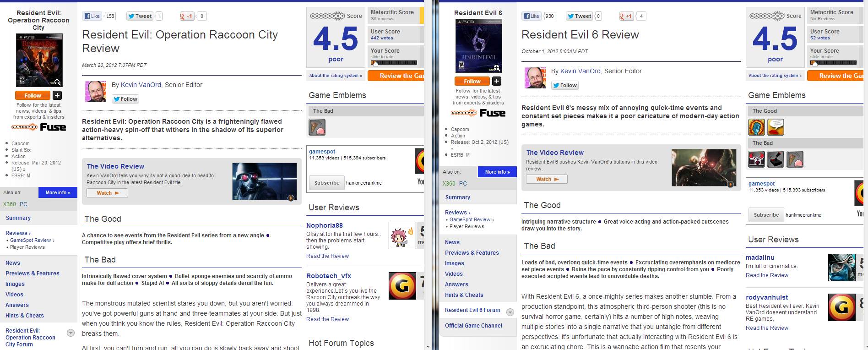This screenshot has width=868, height=350.
Task: Open the PC platform link on Resident Evil 6 sidebar
Action: pyautogui.click(x=463, y=184)
